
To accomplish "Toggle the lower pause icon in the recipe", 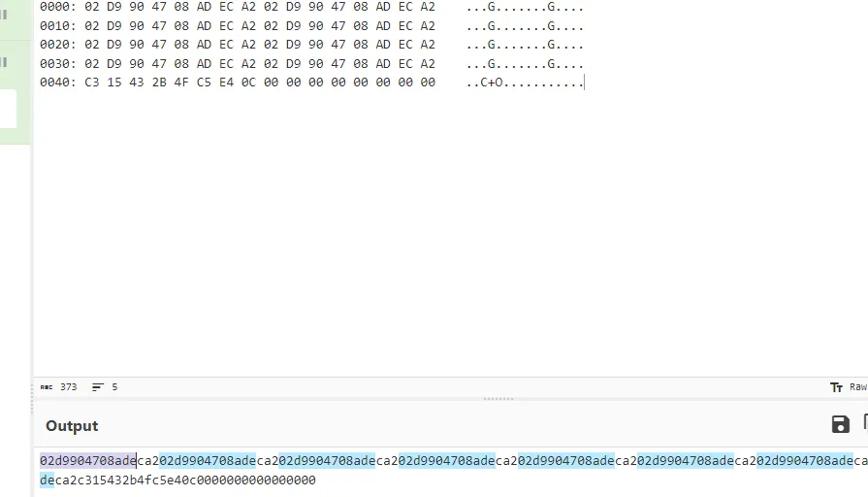I will pos(4,62).
